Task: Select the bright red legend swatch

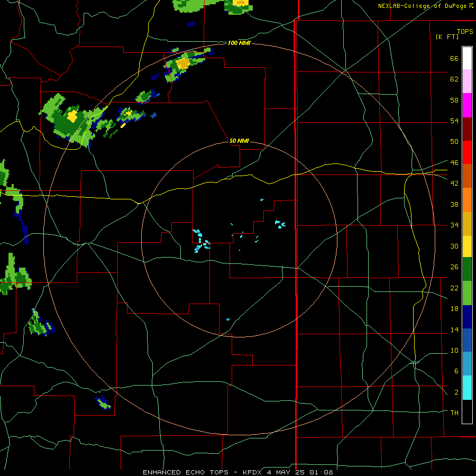Action: point(467,152)
